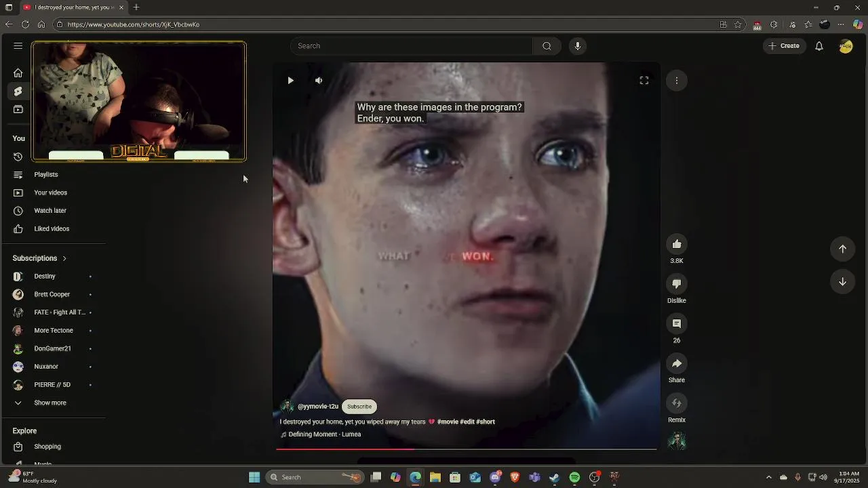This screenshot has height=488, width=868.
Task: Go back with browser back arrow
Action: (x=9, y=24)
